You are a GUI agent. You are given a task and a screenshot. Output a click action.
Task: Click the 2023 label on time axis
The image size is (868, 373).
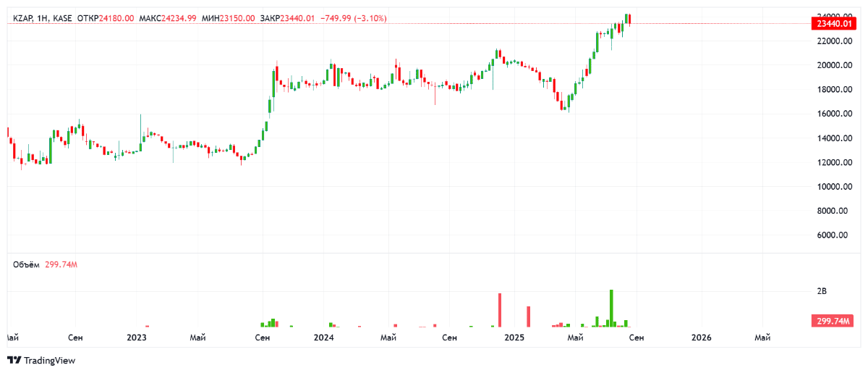(x=137, y=338)
